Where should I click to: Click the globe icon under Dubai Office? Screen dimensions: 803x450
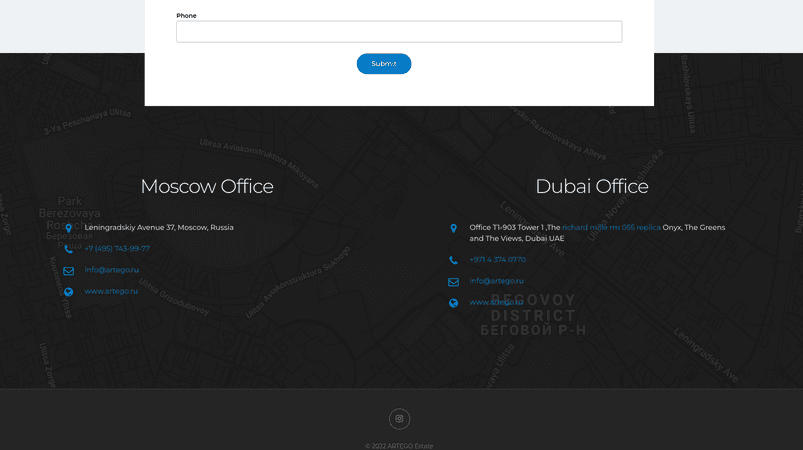[x=453, y=303]
